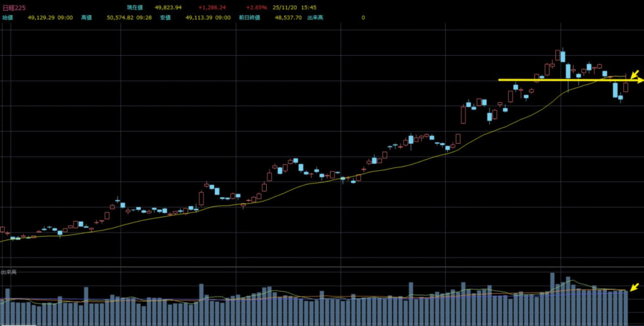Click the yellow arrow in the volume panel
This screenshot has width=644, height=326.
coord(634,287)
